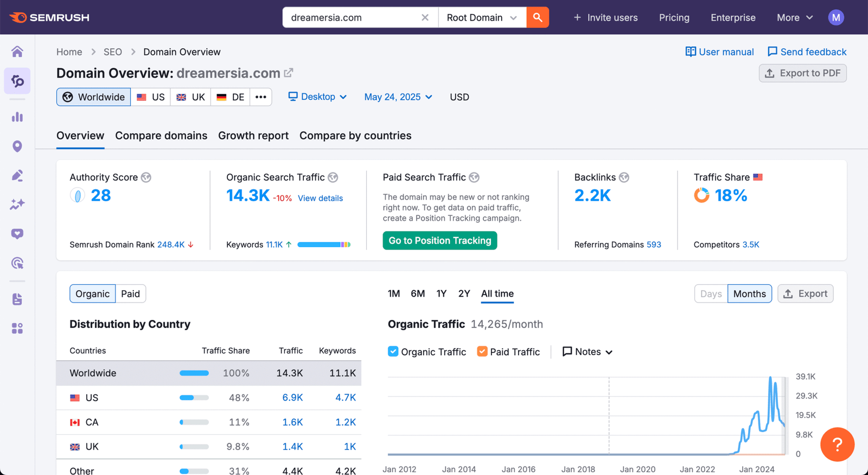Open the Content pencil sidebar icon
868x475 pixels.
tap(17, 175)
